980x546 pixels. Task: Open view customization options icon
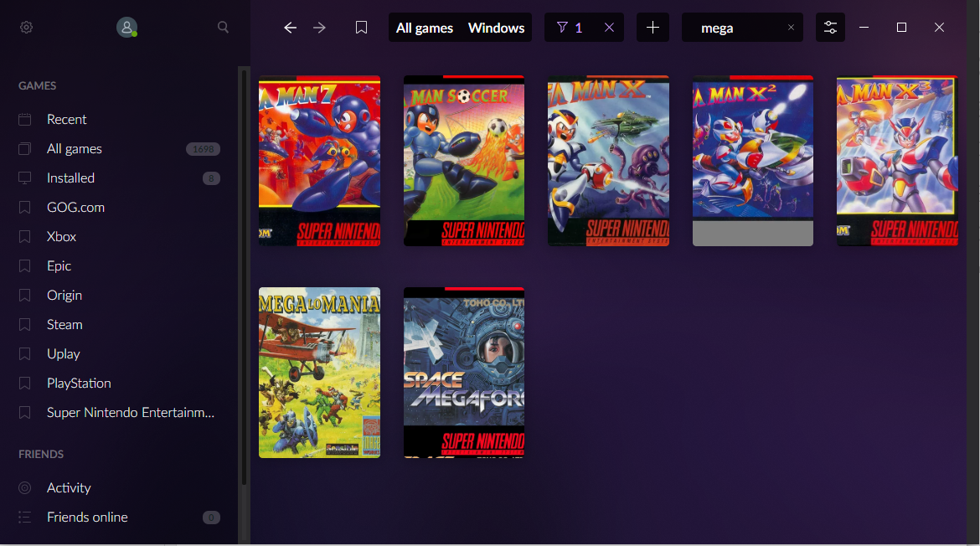click(x=830, y=27)
